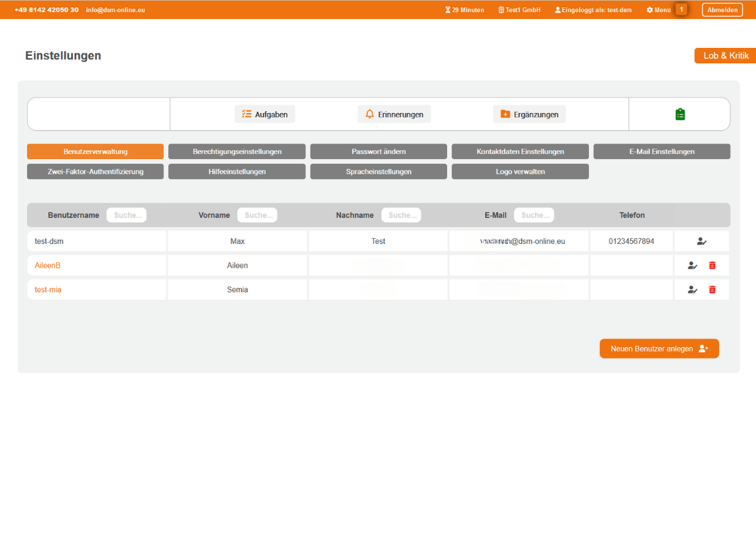Open the test-mia username link

tap(48, 289)
